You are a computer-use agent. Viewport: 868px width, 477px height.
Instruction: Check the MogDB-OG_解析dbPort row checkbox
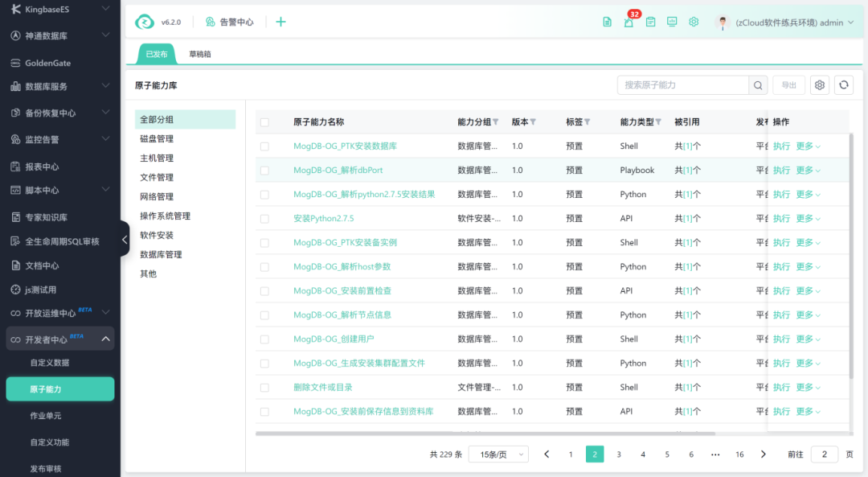pos(264,171)
